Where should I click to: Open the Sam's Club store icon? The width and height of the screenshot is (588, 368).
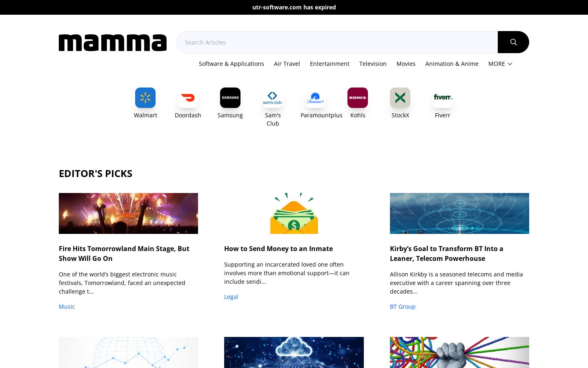pyautogui.click(x=273, y=98)
